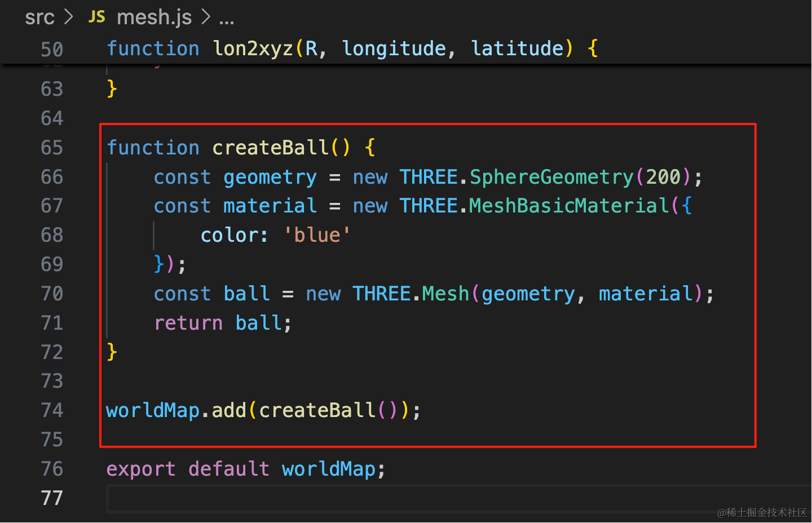Click 'worldMap' identifier on line 76
The height and width of the screenshot is (523, 812).
click(x=329, y=469)
